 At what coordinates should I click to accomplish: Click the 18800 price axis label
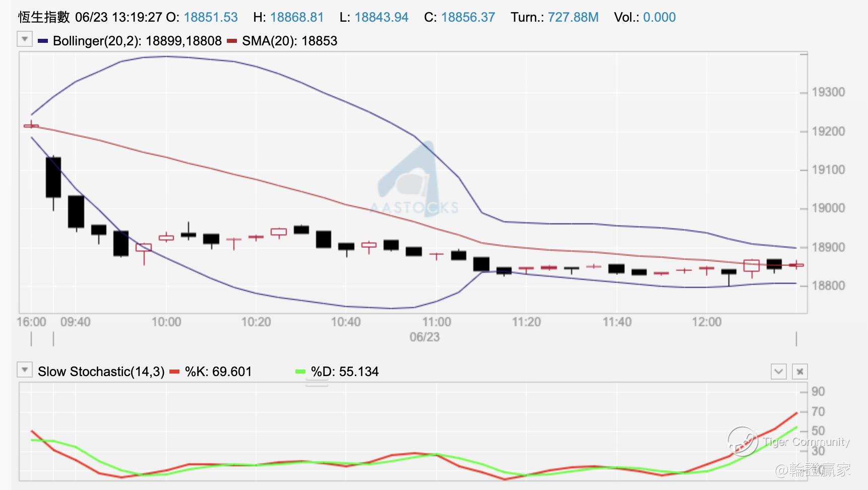[x=828, y=286]
